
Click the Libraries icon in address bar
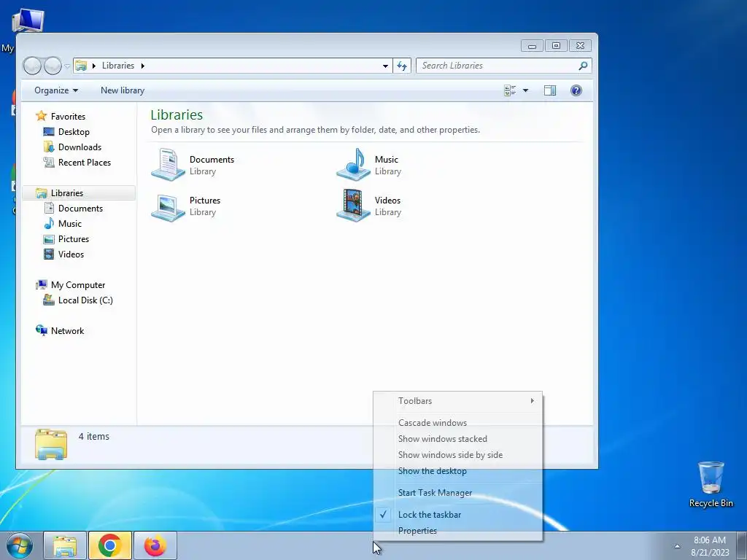click(x=82, y=66)
